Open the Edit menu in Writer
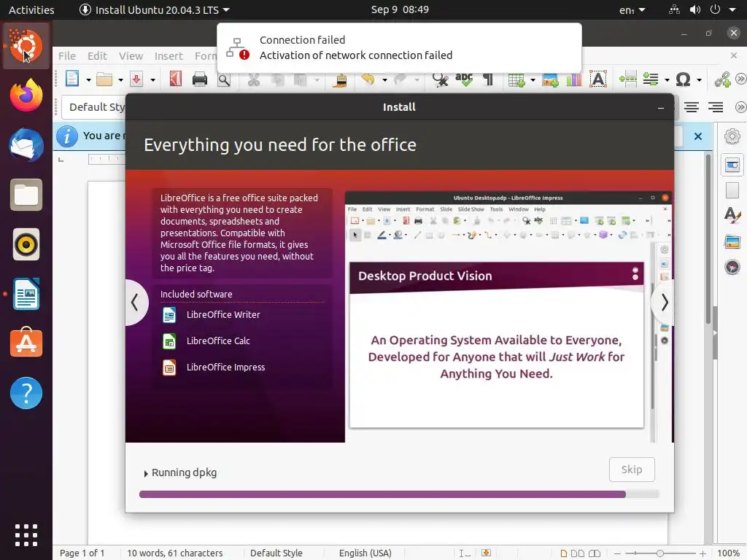 97,55
